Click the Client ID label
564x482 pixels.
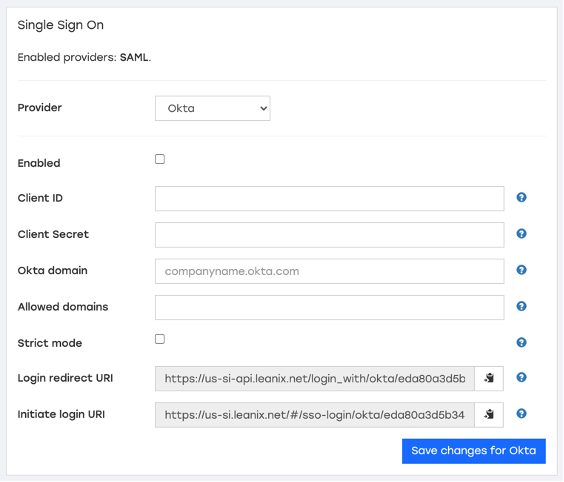(x=40, y=198)
